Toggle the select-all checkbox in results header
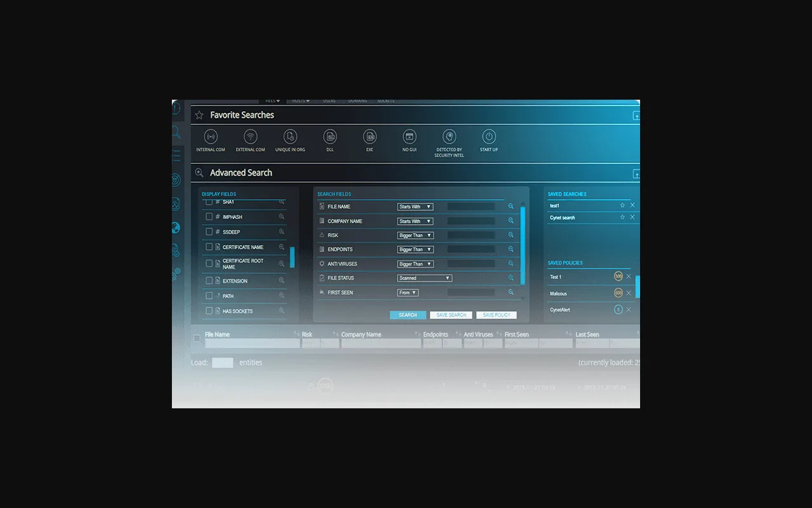The image size is (812, 508). (197, 338)
